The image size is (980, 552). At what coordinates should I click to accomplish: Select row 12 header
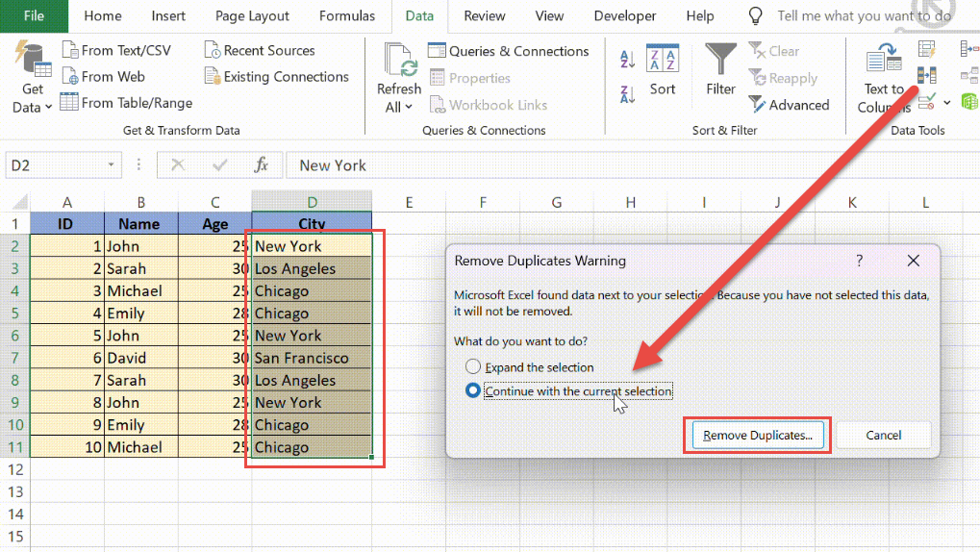pyautogui.click(x=15, y=469)
